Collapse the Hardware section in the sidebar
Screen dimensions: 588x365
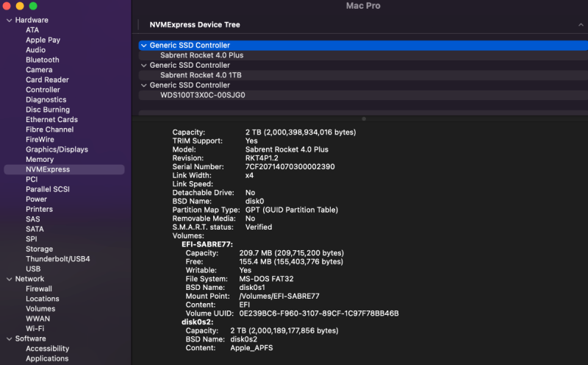coord(8,20)
